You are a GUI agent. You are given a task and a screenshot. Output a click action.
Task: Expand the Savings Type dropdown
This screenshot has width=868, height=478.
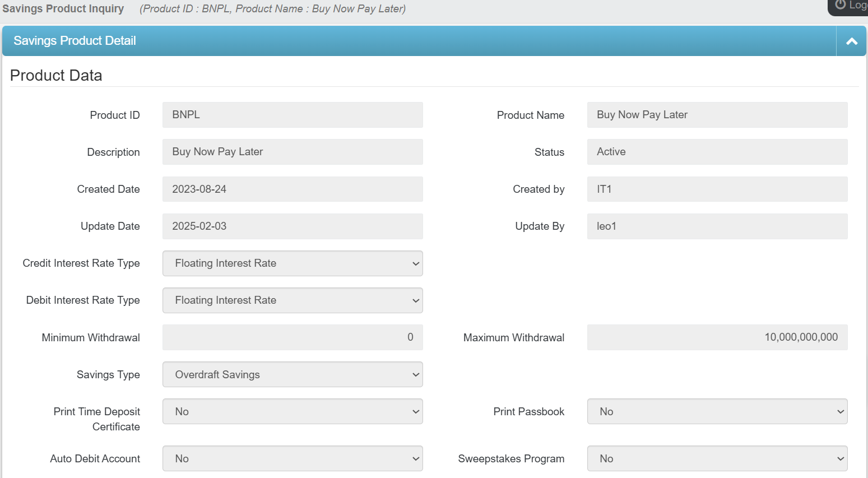292,374
